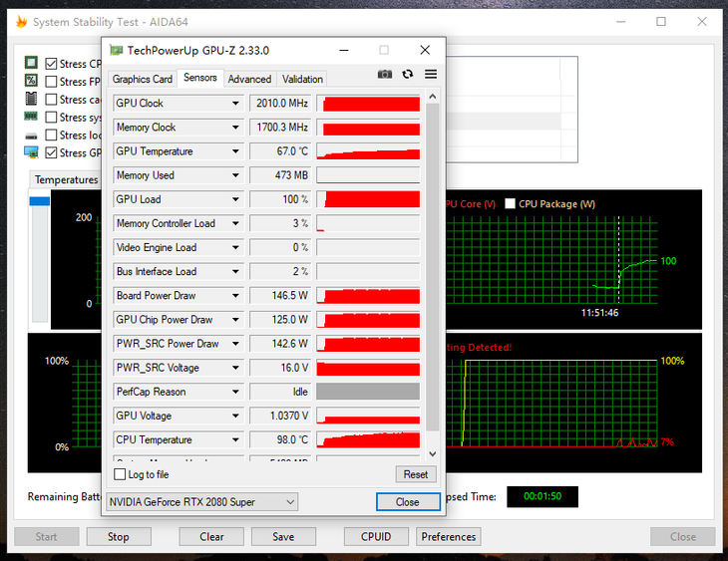The height and width of the screenshot is (561, 728).
Task: Click the GPU-Z sensors list scrollbar
Action: click(x=432, y=269)
